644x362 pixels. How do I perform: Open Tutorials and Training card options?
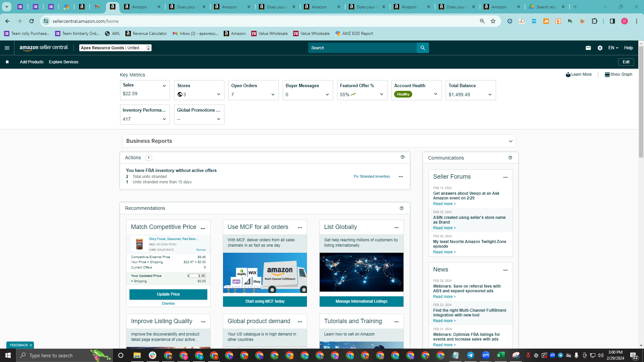pos(396,322)
